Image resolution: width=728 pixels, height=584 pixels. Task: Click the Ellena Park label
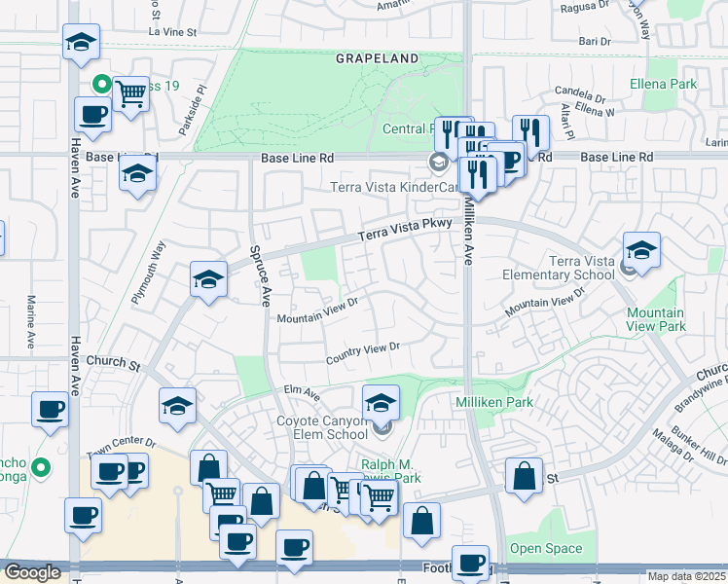click(x=663, y=84)
